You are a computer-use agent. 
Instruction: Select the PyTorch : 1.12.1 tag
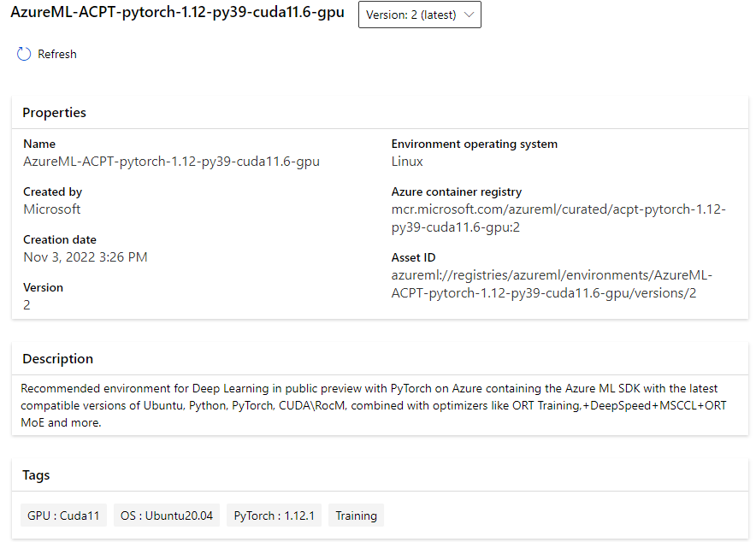click(274, 515)
